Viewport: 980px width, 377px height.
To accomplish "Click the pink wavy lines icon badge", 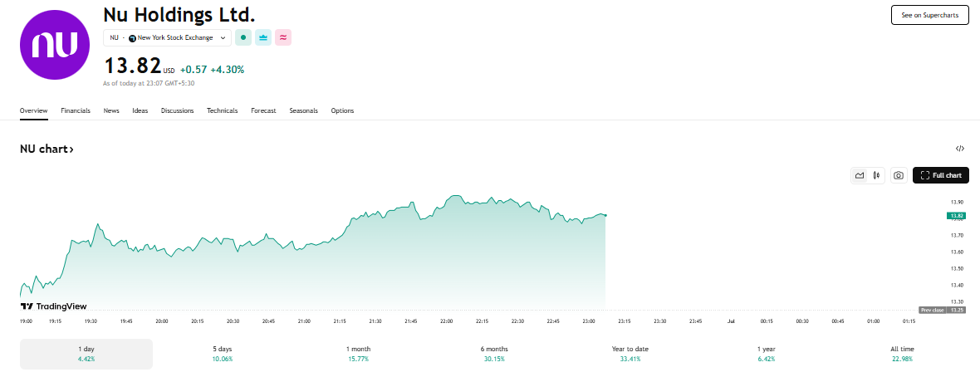I will point(283,37).
